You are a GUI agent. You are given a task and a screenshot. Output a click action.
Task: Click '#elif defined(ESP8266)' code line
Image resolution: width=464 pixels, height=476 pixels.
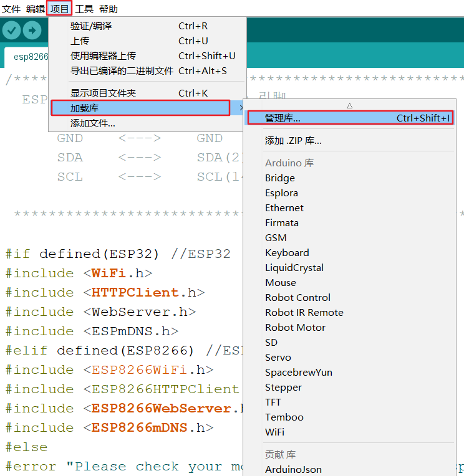click(124, 351)
